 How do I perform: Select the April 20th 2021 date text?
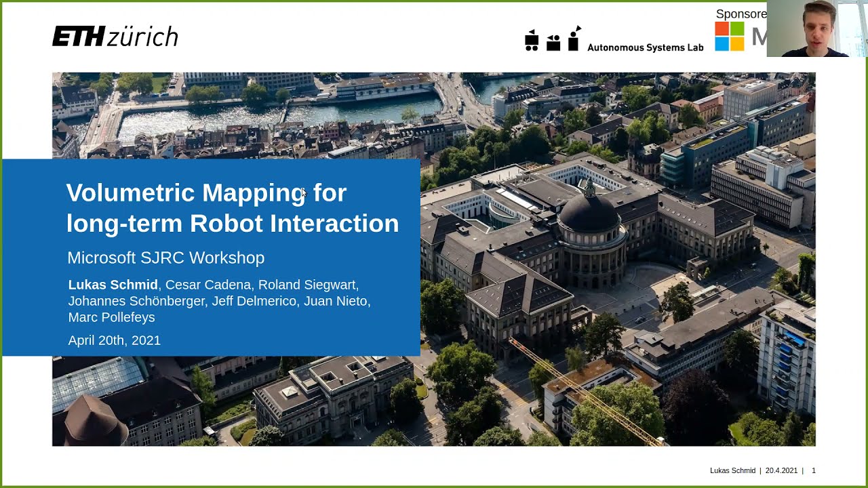click(114, 340)
